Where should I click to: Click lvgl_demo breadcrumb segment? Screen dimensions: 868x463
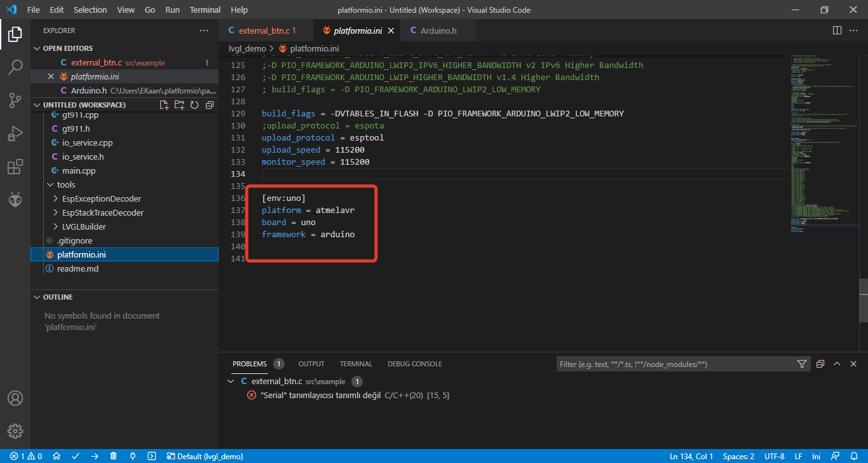[x=247, y=48]
